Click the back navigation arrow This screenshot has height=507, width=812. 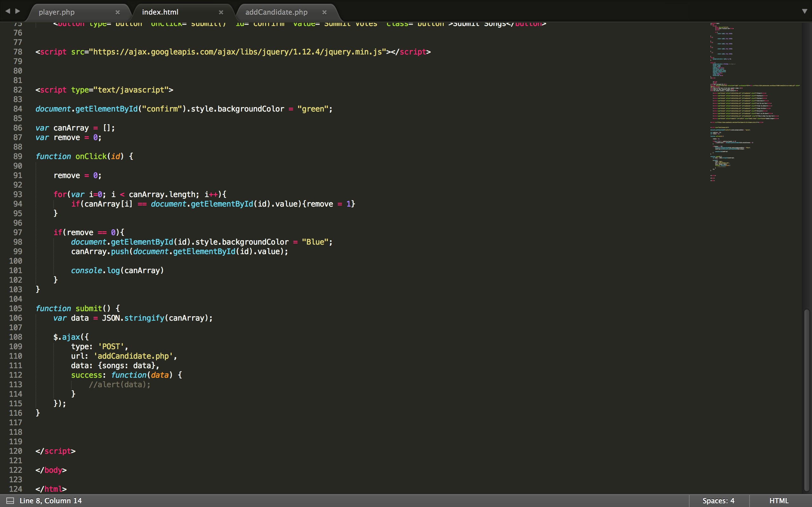[x=7, y=11]
